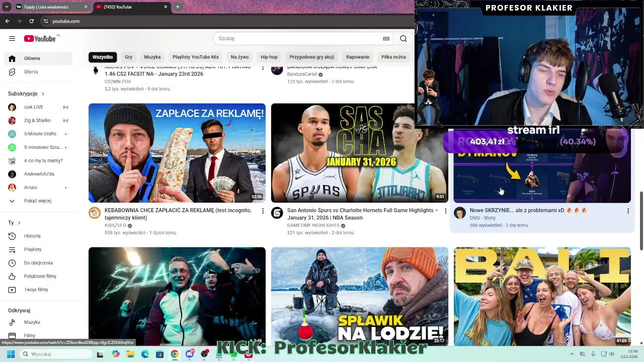Viewport: 644px width, 362px height.
Task: Select the Muzyka filter chip
Action: pyautogui.click(x=152, y=57)
